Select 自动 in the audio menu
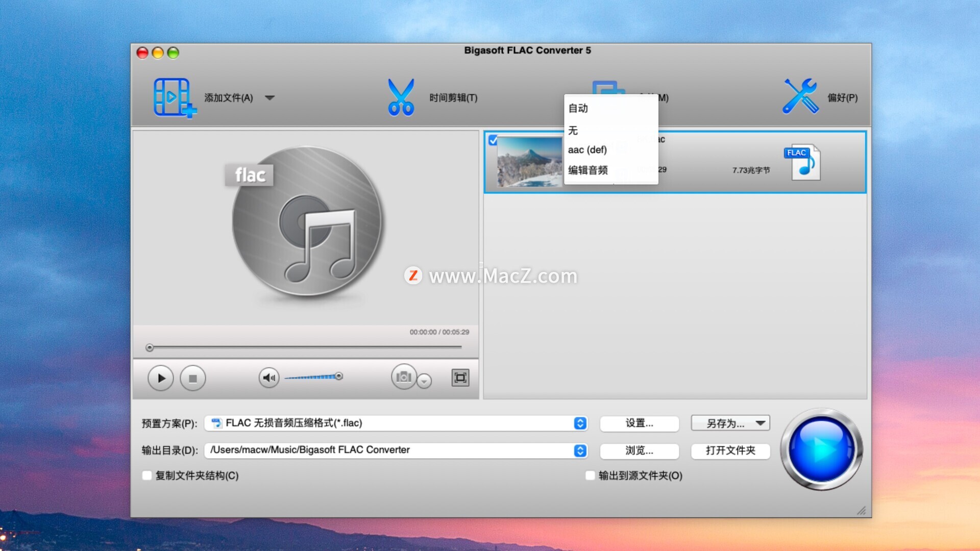 [x=611, y=108]
